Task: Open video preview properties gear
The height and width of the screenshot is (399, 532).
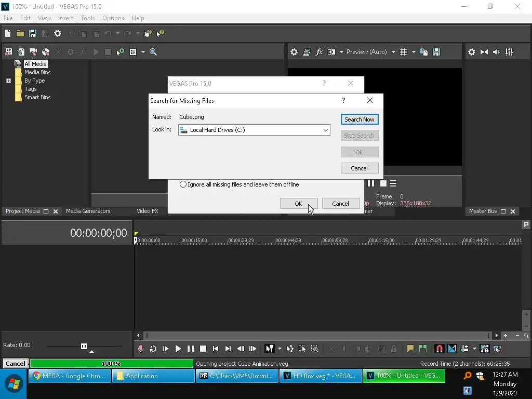Action: [294, 52]
